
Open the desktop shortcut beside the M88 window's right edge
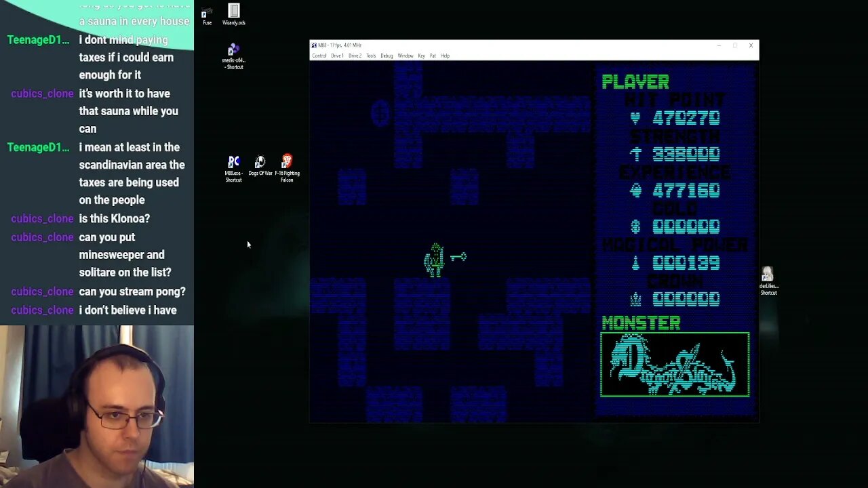click(x=768, y=281)
